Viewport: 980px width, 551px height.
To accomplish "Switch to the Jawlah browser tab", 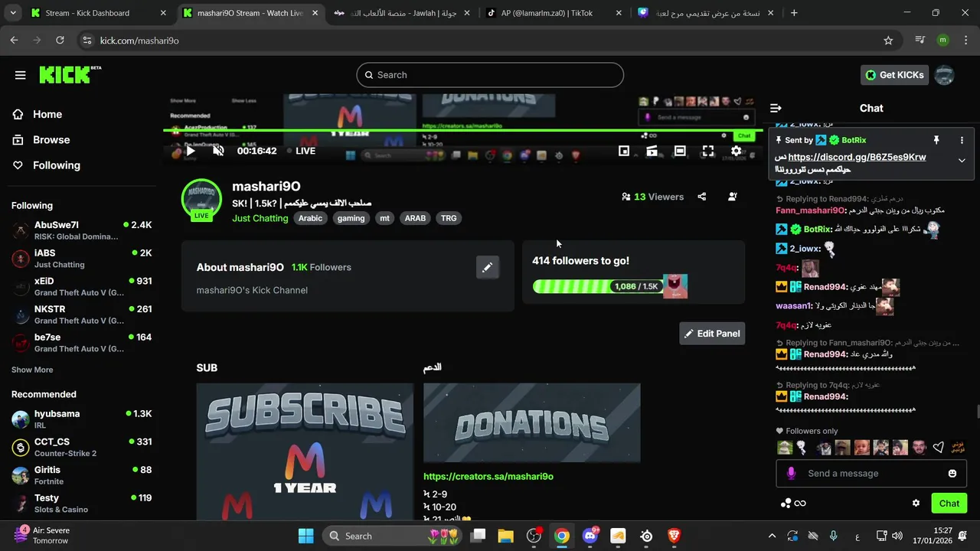I will coord(402,13).
